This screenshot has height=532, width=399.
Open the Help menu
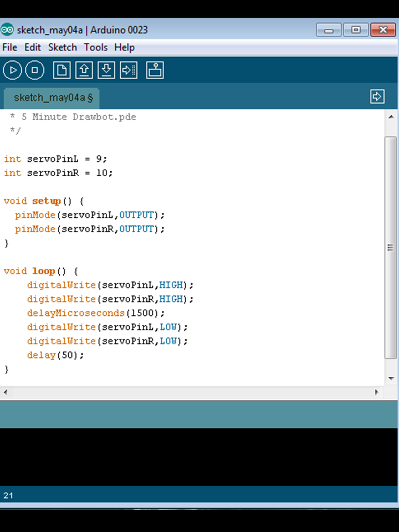pos(124,47)
